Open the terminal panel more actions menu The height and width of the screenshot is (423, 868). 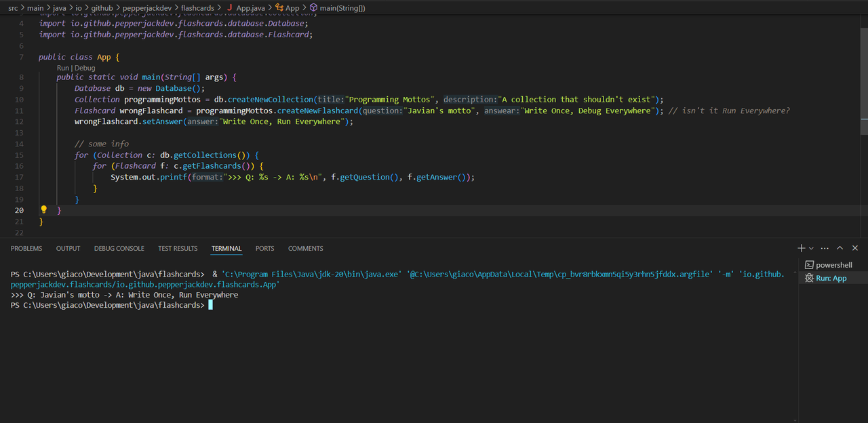(825, 248)
